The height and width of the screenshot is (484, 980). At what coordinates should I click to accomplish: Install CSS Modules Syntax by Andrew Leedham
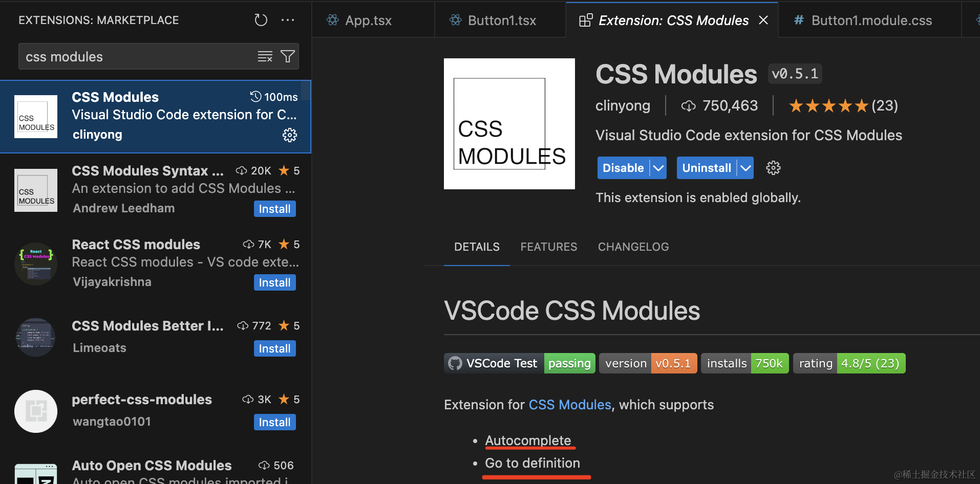pos(274,209)
